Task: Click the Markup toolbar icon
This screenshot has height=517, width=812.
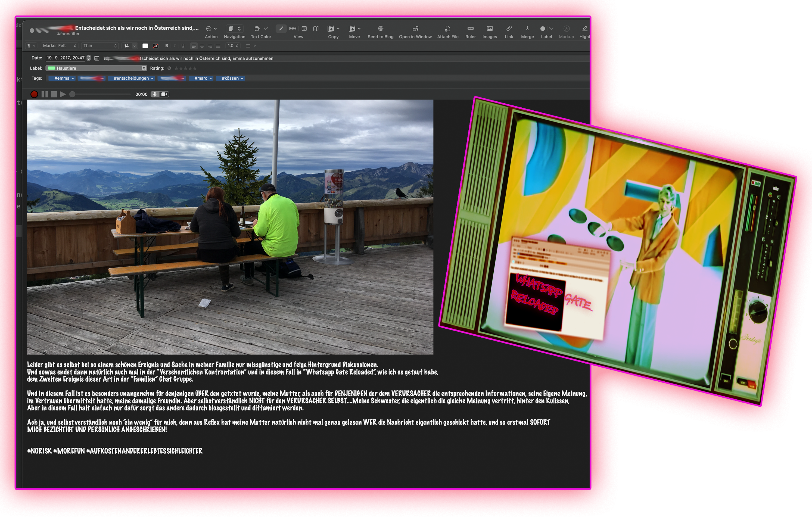Action: click(x=567, y=29)
